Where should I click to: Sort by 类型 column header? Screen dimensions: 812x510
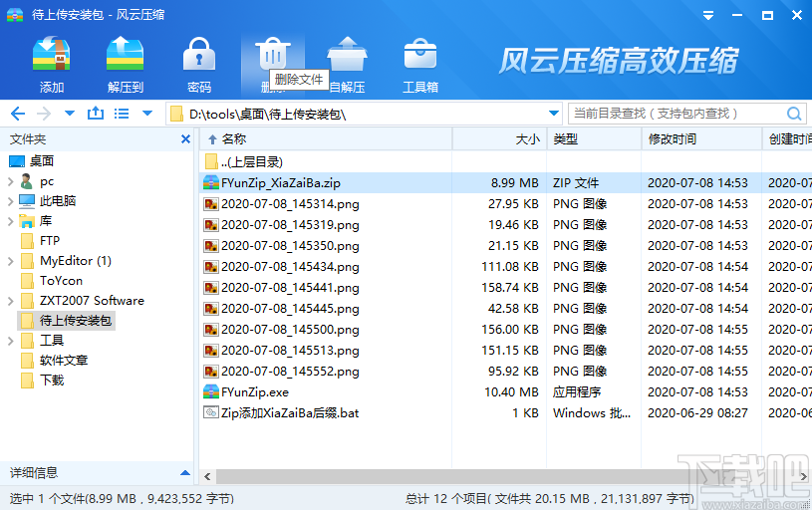coord(594,138)
